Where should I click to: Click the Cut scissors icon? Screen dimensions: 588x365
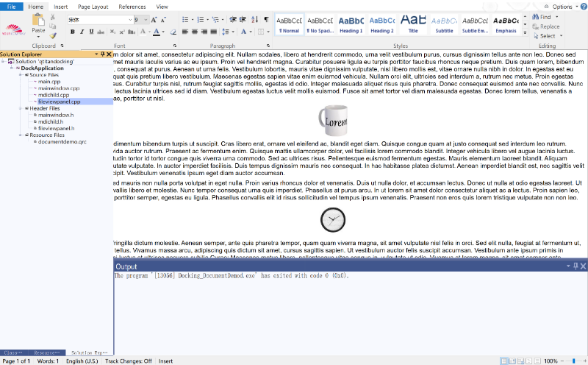(x=53, y=15)
